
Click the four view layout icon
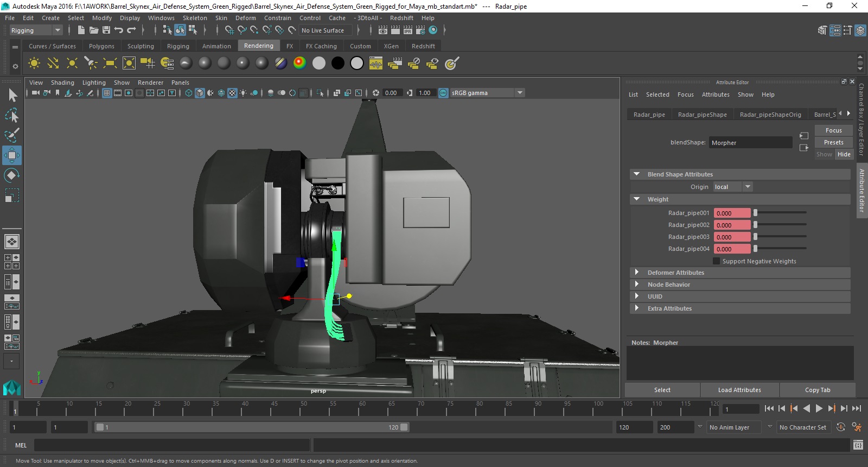tap(12, 262)
